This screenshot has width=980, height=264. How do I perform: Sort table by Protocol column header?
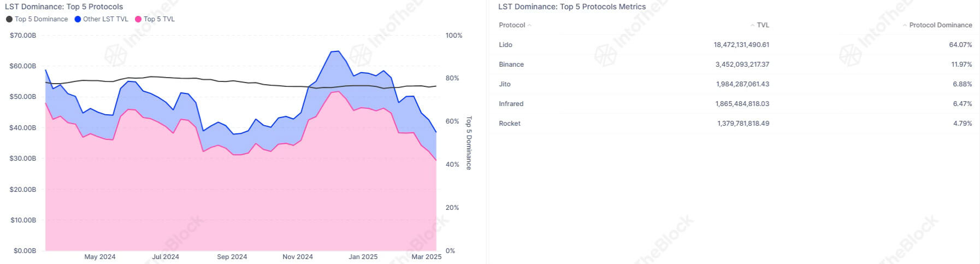coord(512,25)
